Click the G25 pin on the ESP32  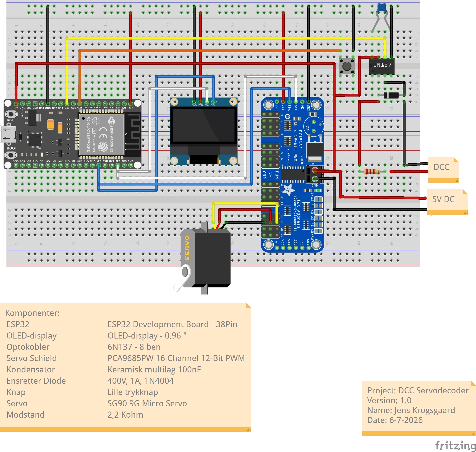[x=80, y=104]
